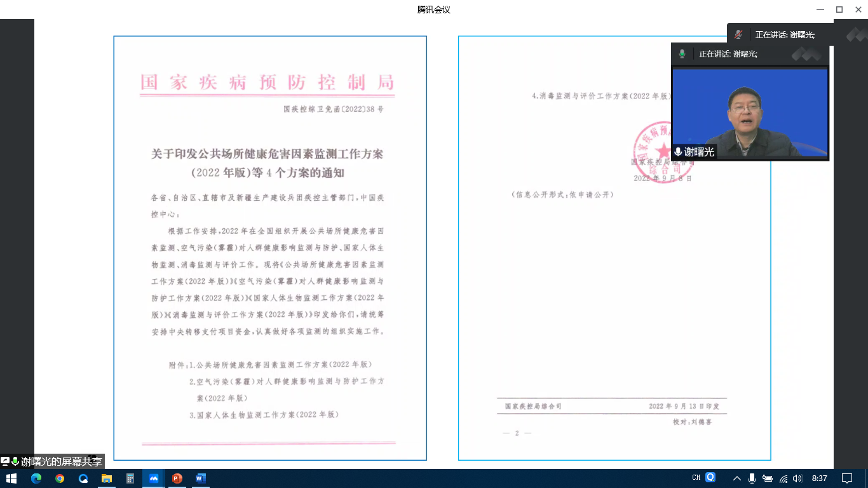
Task: Click the CH input language indicator
Action: click(696, 478)
